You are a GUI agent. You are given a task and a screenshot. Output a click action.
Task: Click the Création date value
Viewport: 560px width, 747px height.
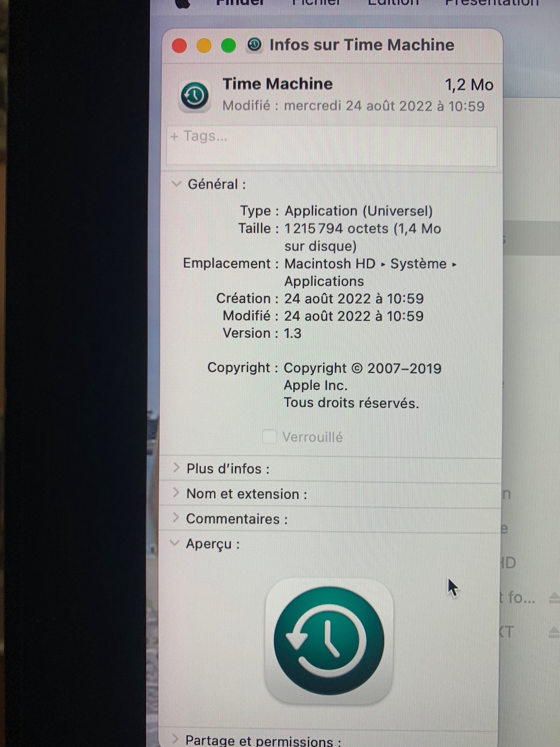(354, 298)
